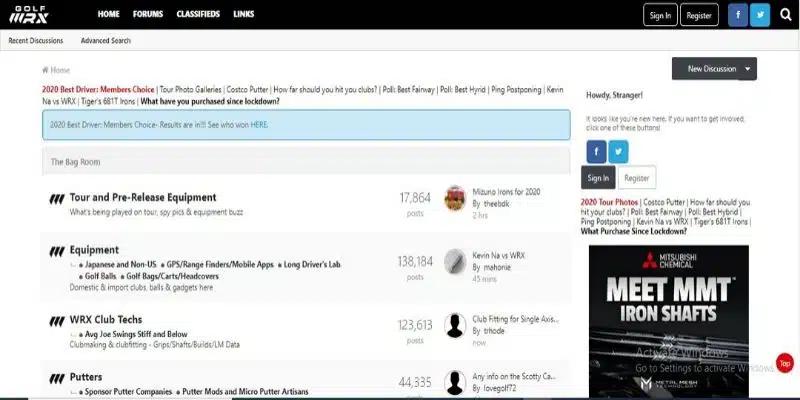Image resolution: width=800 pixels, height=400 pixels.
Task: Open What have you purchased since lockdown link
Action: 210,101
